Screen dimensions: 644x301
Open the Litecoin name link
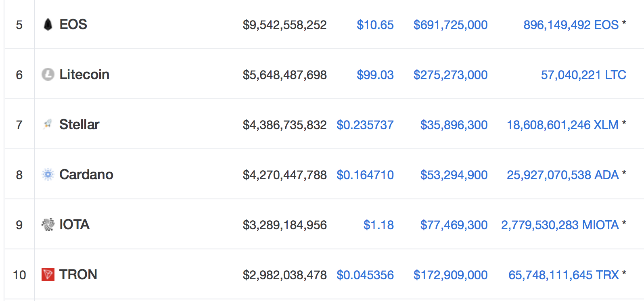pyautogui.click(x=84, y=75)
